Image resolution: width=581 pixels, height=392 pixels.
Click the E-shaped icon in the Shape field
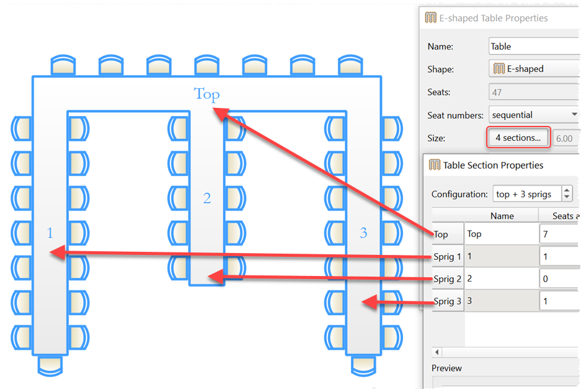(x=499, y=69)
